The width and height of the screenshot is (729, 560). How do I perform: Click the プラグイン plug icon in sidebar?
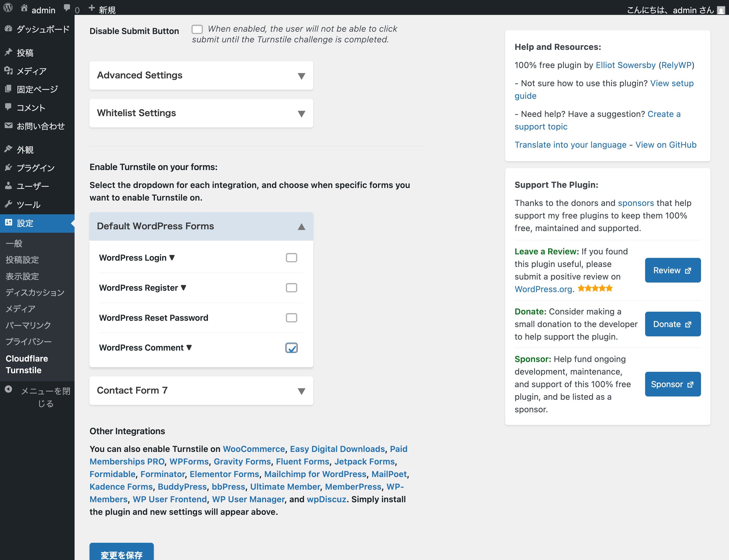click(9, 167)
